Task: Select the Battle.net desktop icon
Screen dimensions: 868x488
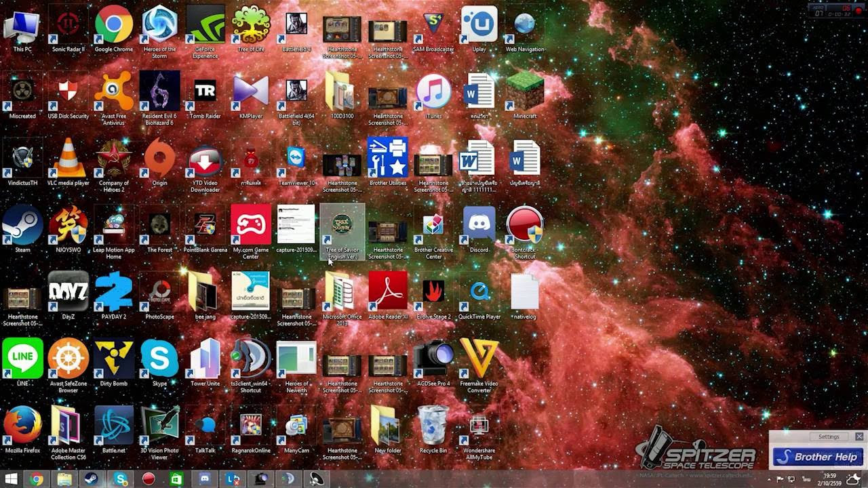Action: (113, 425)
